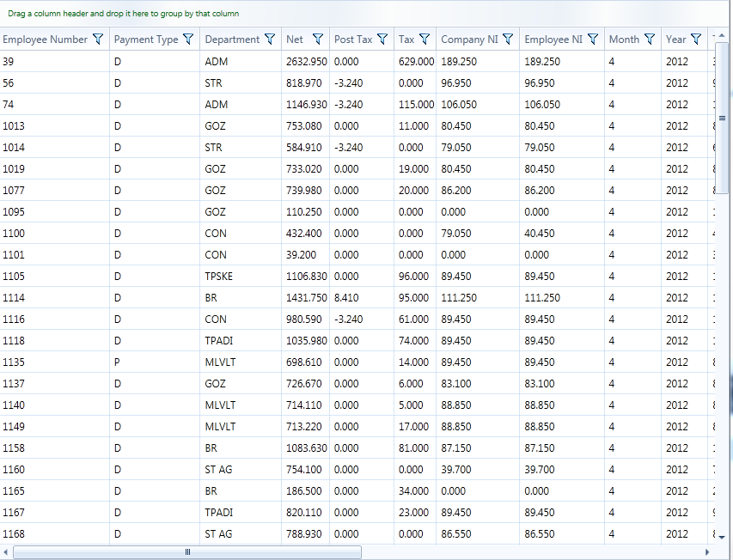Image resolution: width=733 pixels, height=560 pixels.
Task: Select Employee NI value 40.450
Action: 562,233
